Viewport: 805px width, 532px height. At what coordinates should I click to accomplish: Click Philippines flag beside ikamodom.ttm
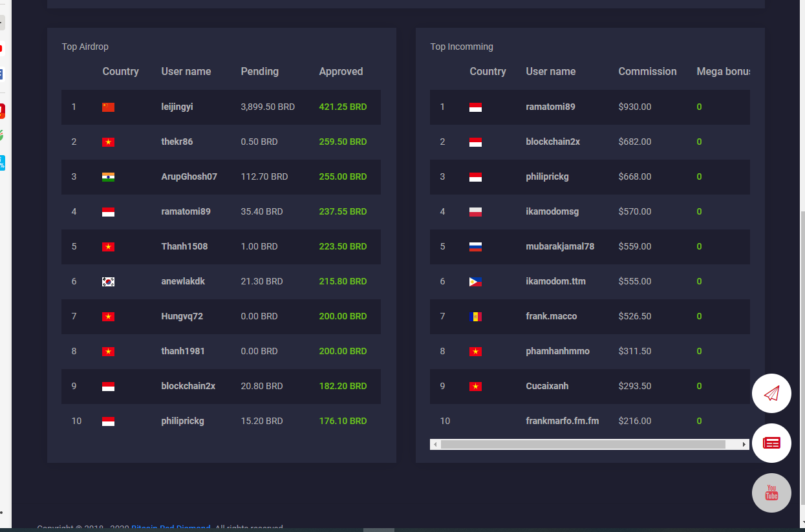click(475, 282)
